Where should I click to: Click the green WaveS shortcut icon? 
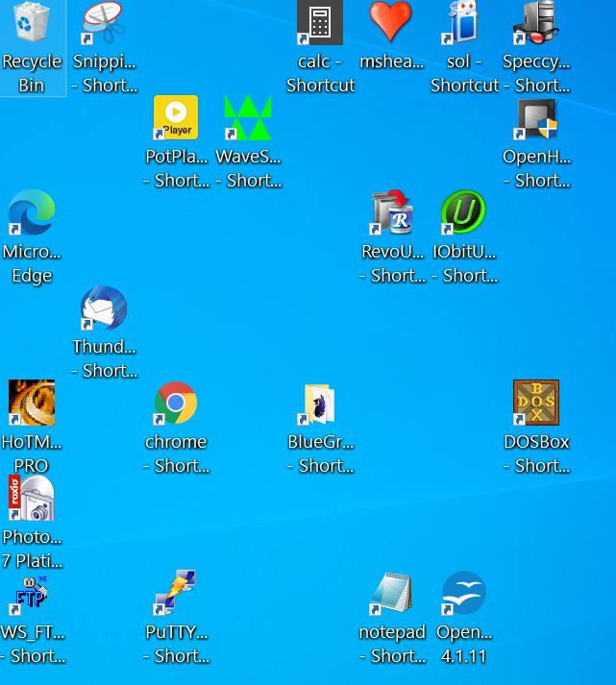pyautogui.click(x=248, y=117)
